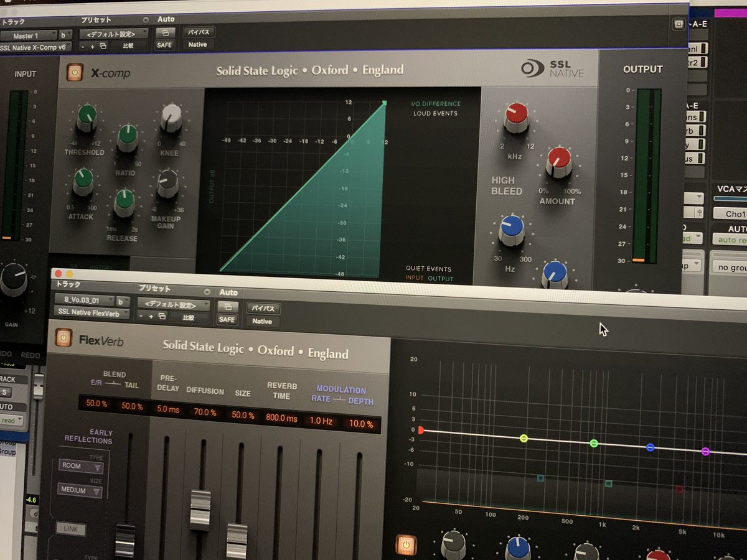Click the blue 30-300 Hz knob

coord(512,230)
